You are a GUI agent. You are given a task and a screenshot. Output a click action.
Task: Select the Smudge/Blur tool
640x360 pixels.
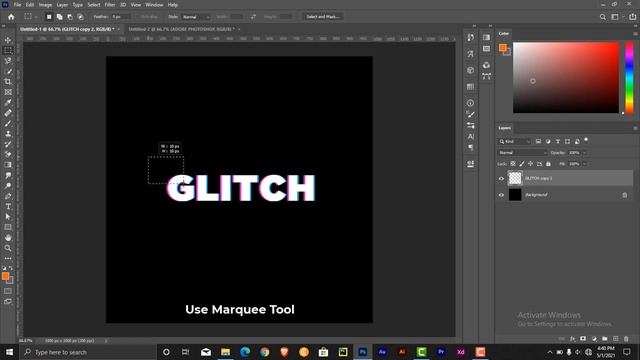[8, 175]
